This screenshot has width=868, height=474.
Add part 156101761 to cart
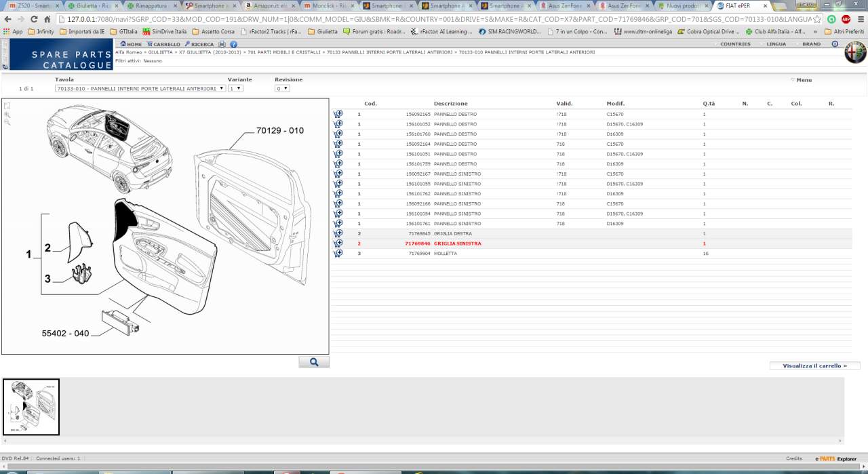[338, 223]
